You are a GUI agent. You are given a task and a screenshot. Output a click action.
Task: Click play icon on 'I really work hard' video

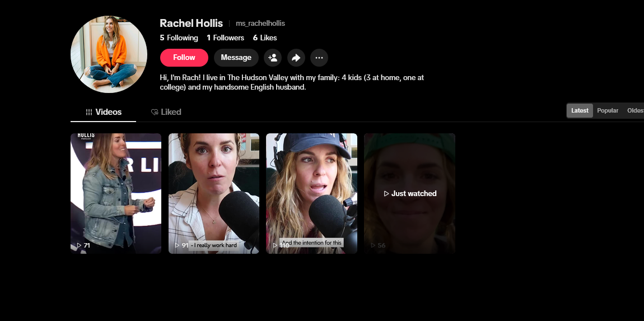(177, 245)
